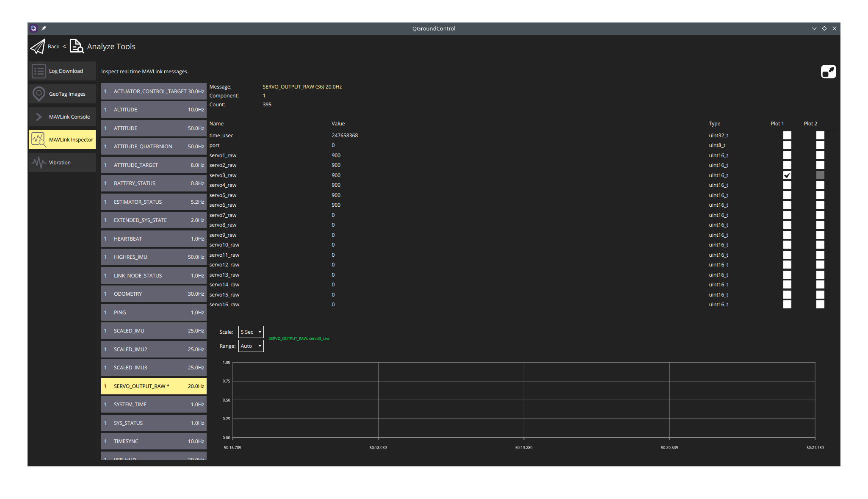
Task: Select the ACTUATOR_CONTROL_TARGET message
Action: pyautogui.click(x=154, y=91)
